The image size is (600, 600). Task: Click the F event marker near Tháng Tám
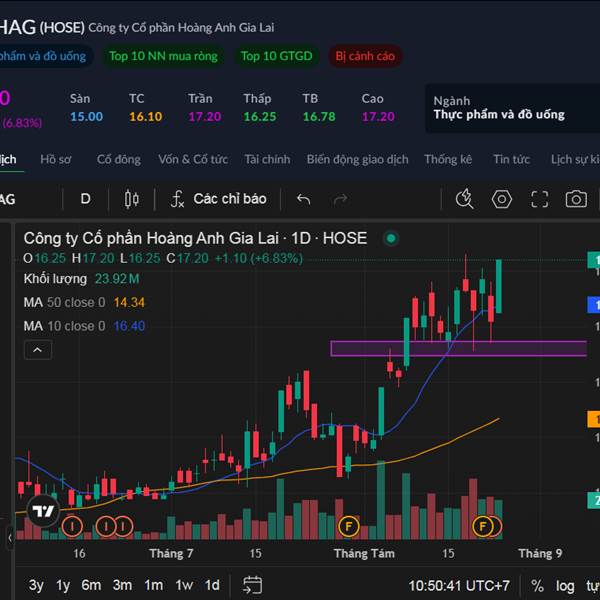point(349,527)
